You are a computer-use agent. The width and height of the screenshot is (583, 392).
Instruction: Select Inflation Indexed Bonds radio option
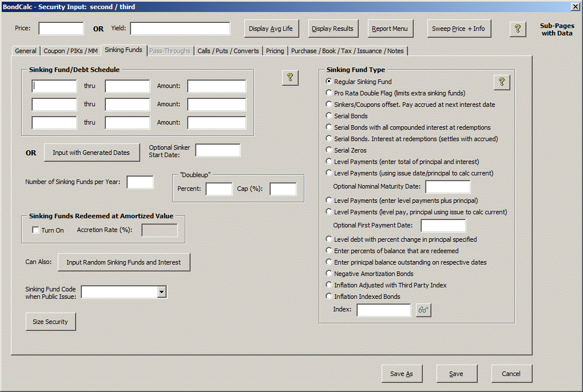[328, 297]
